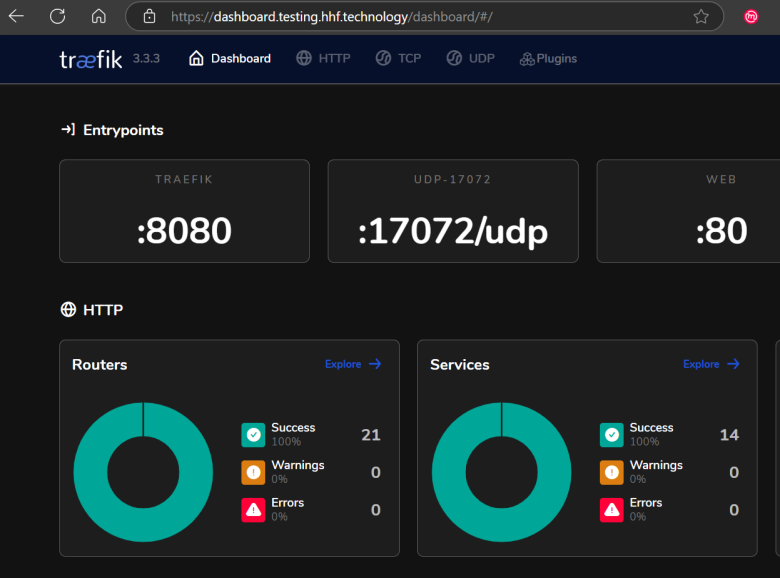Click the Routers Warnings label
This screenshot has height=578, width=780.
[297, 465]
